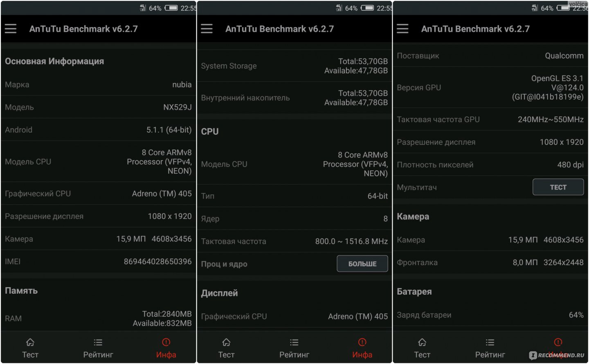Image resolution: width=589 pixels, height=364 pixels.
Task: Tap battery icon in middle screen status bar
Action: coord(367,8)
